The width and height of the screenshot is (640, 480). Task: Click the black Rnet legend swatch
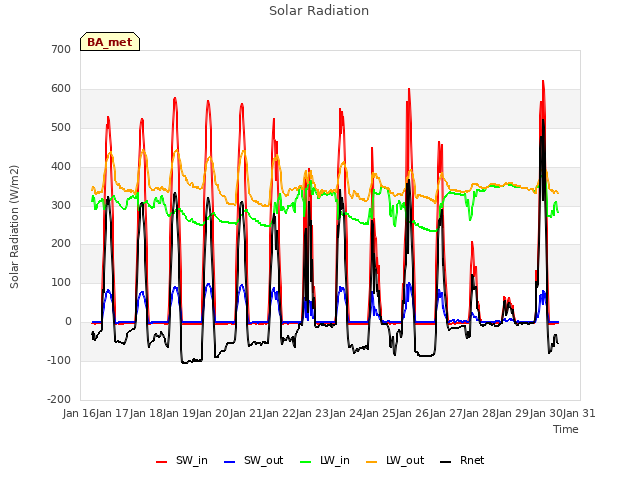(x=446, y=462)
